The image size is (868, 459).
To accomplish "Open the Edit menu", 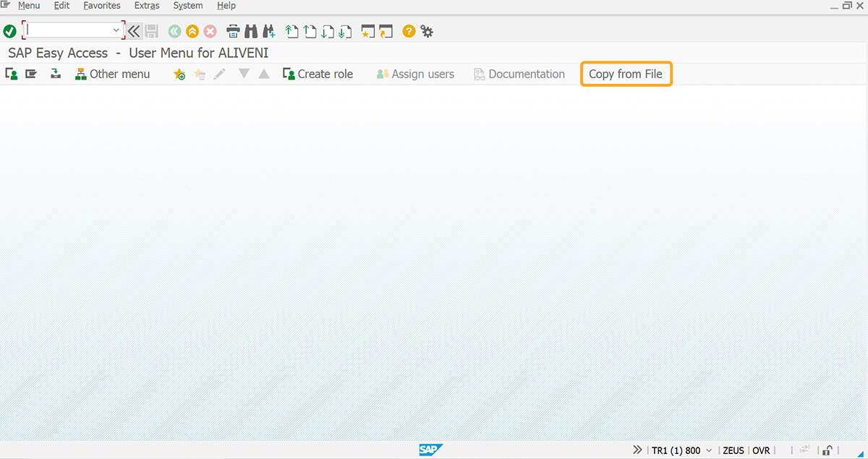I will tap(61, 6).
